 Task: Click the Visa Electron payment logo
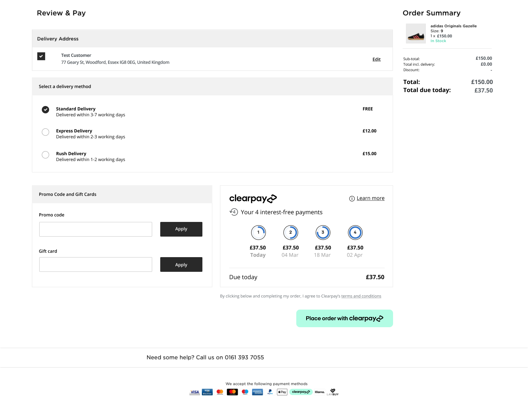point(207,392)
